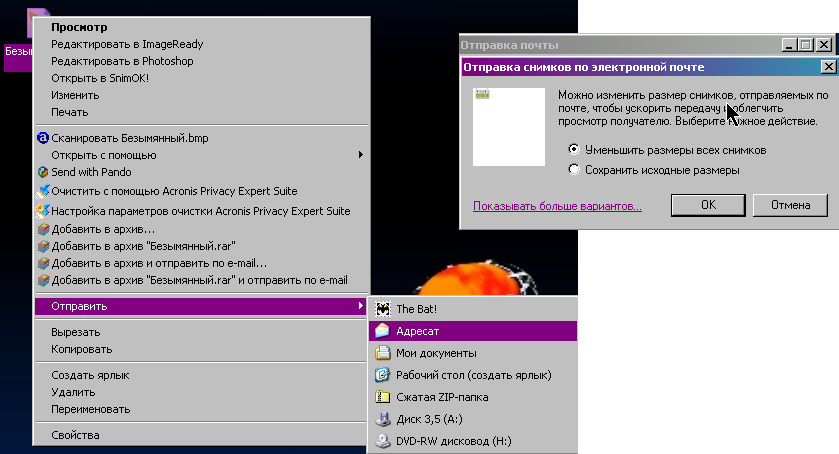Click the Мои документы folder icon
The height and width of the screenshot is (454, 839).
pyautogui.click(x=382, y=353)
